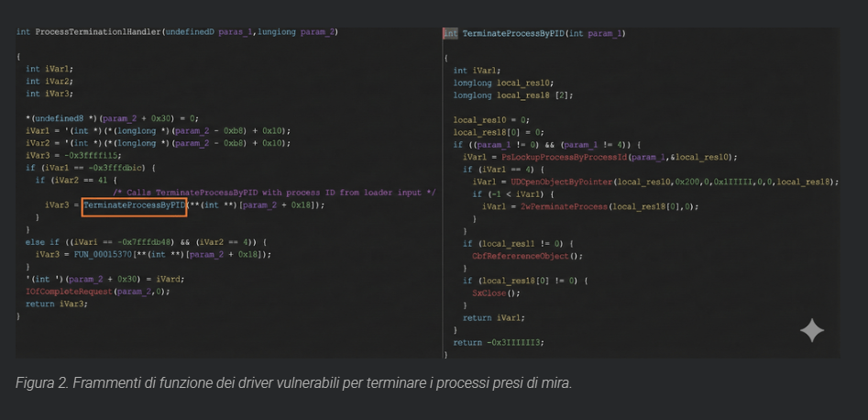Click the sparkle icon on the code image

pyautogui.click(x=811, y=330)
